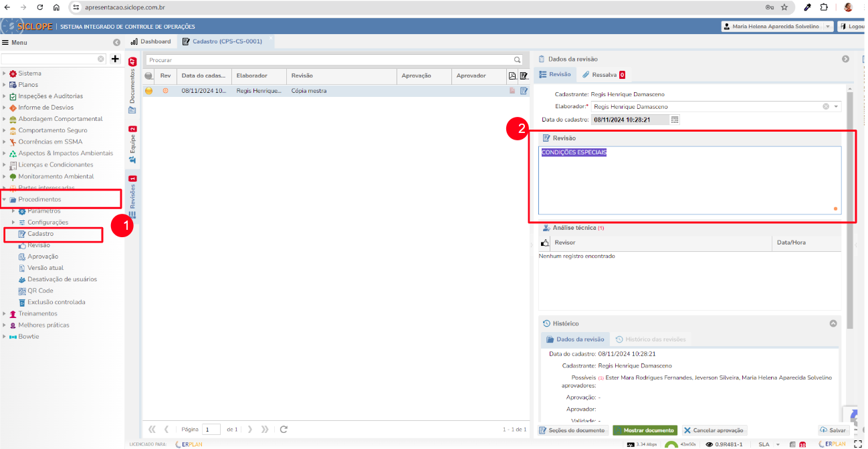
Task: Open the Revisões vertical side tab
Action: point(132,196)
